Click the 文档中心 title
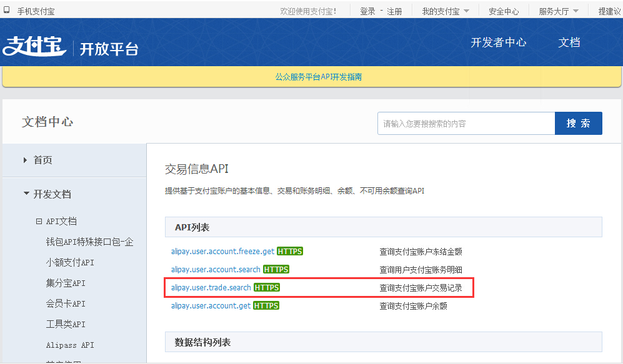The width and height of the screenshot is (623, 364). (47, 122)
